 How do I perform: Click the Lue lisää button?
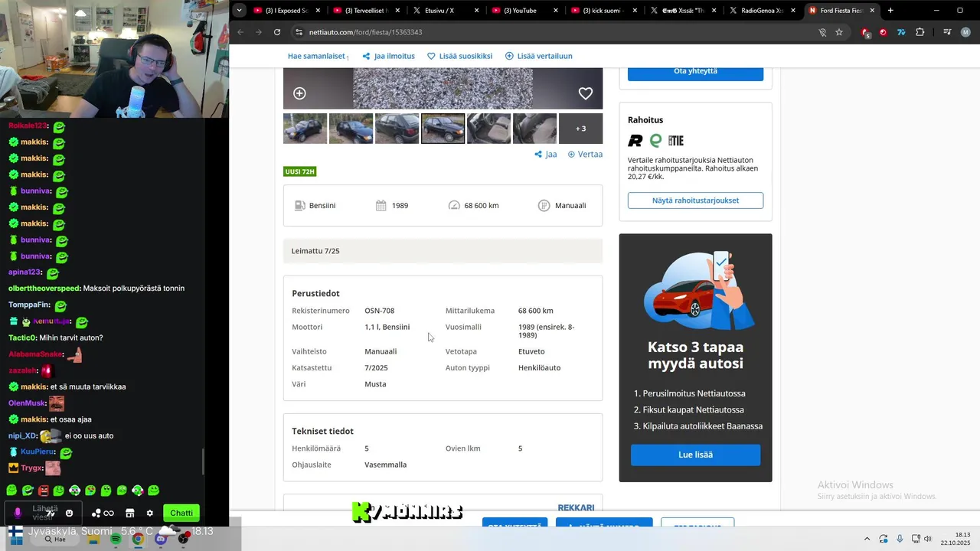pyautogui.click(x=695, y=455)
